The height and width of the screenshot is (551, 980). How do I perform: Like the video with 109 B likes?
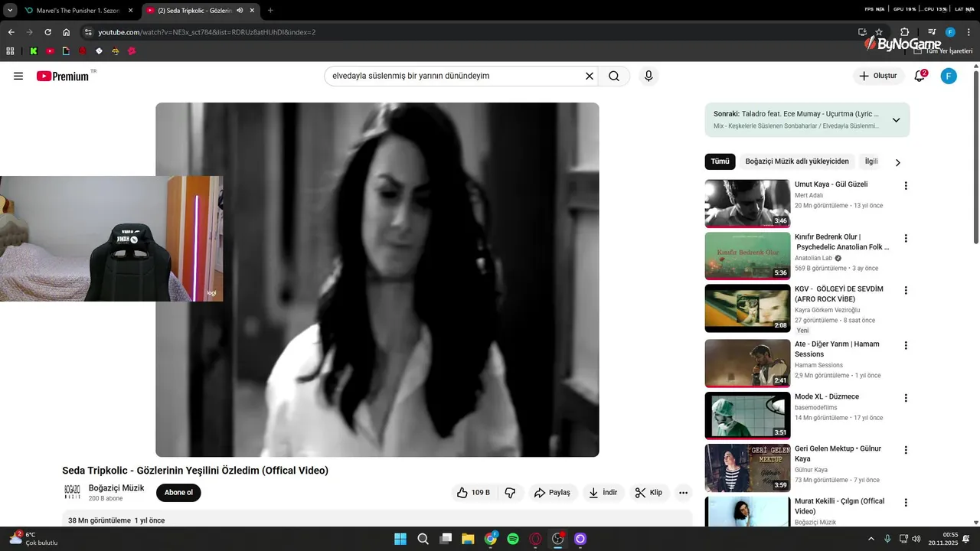(473, 493)
